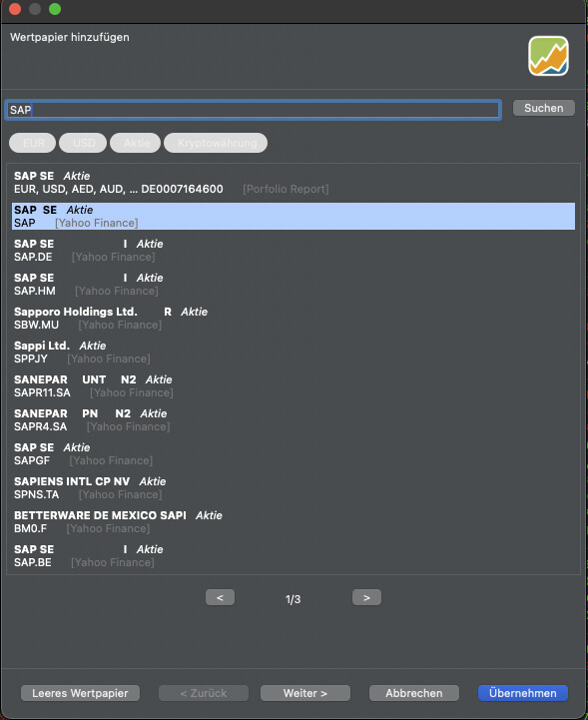Click the Zurück button

(204, 693)
